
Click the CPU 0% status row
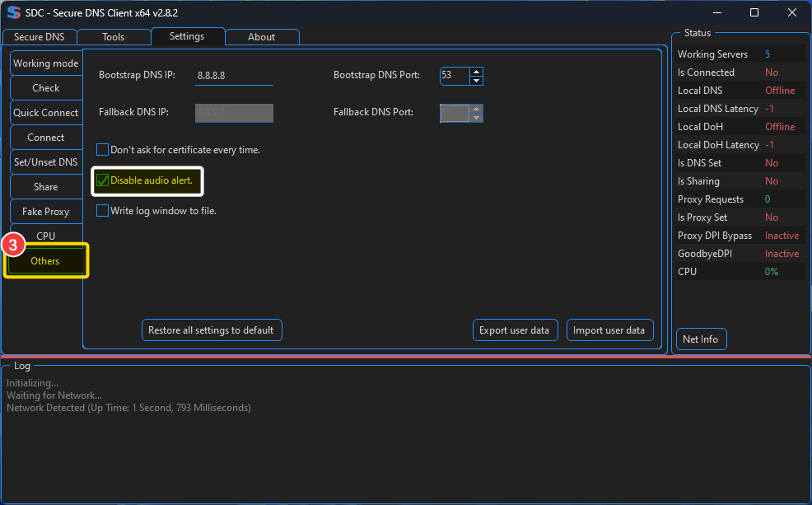coord(740,271)
